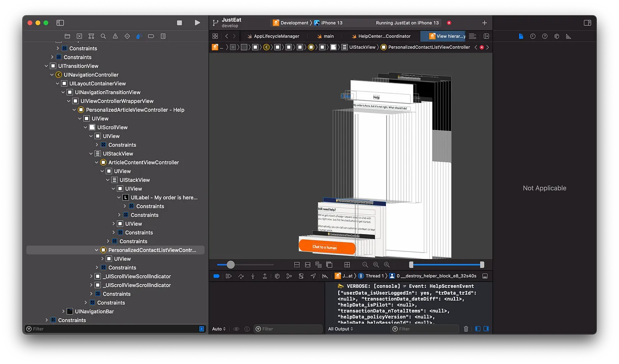Zoom out the view hierarchy canvas
619x364 pixels.
(365, 265)
